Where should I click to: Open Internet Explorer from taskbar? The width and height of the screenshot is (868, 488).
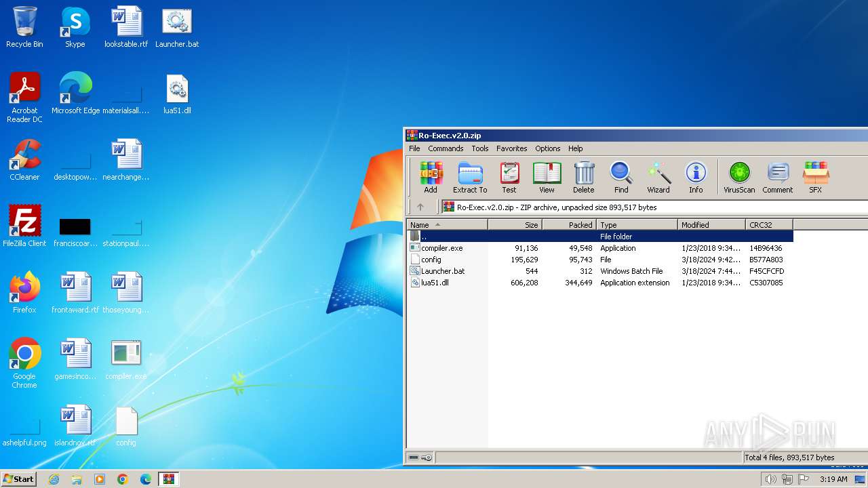click(x=54, y=479)
